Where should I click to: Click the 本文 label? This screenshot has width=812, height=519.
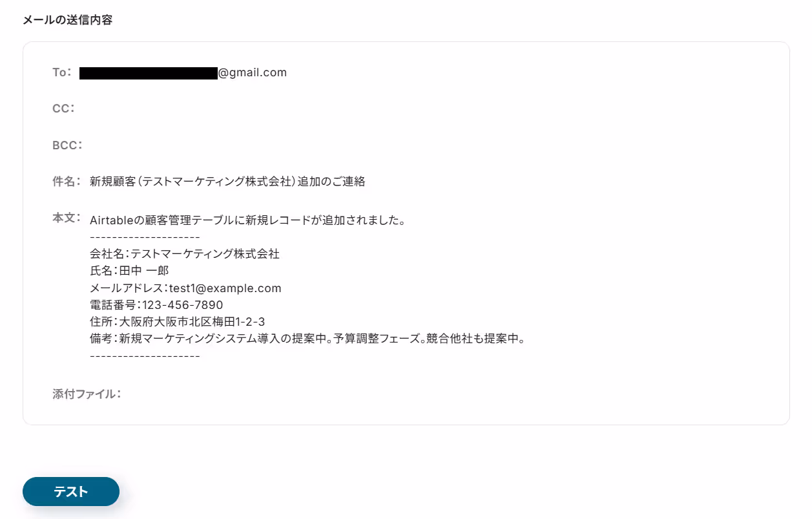pyautogui.click(x=66, y=218)
